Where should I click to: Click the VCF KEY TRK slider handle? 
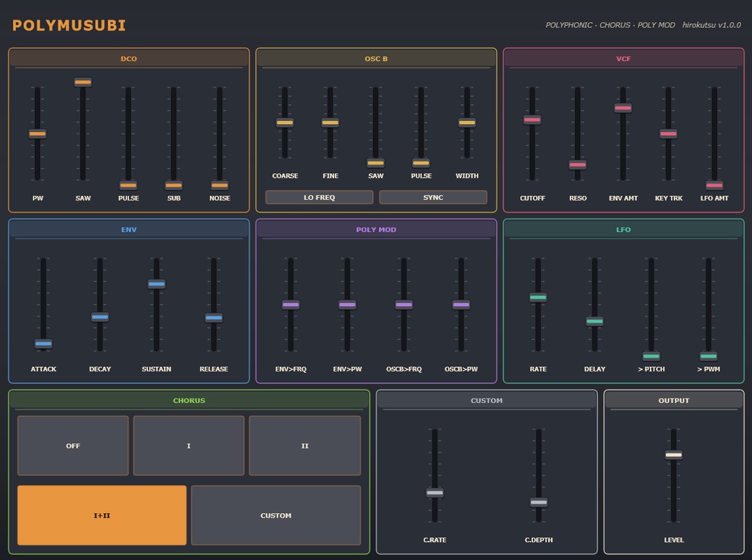[668, 134]
